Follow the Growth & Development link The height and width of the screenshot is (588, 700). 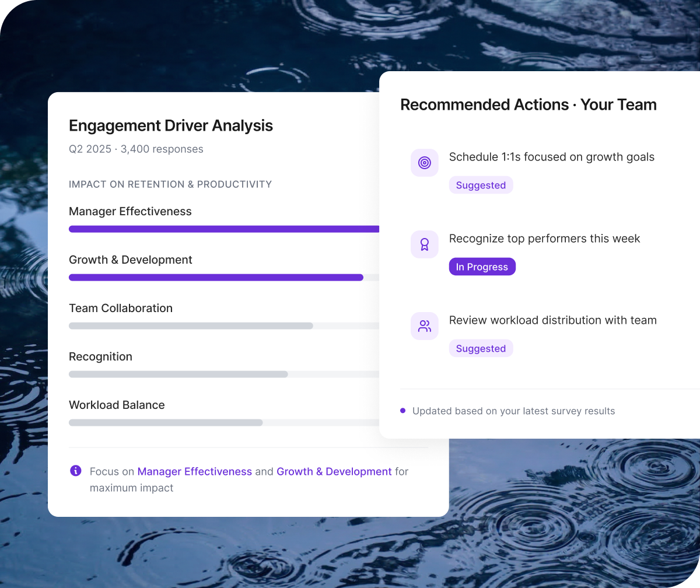pos(334,471)
